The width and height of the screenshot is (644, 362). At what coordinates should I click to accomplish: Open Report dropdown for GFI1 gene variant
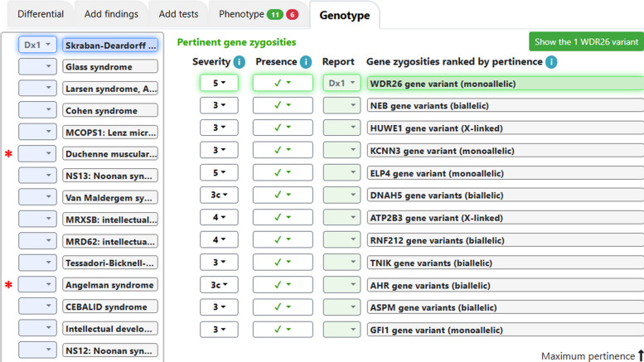coord(341,330)
